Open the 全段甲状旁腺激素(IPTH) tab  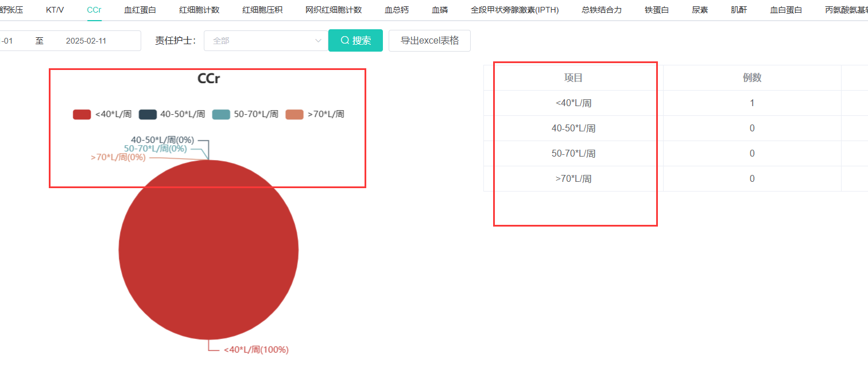[514, 10]
